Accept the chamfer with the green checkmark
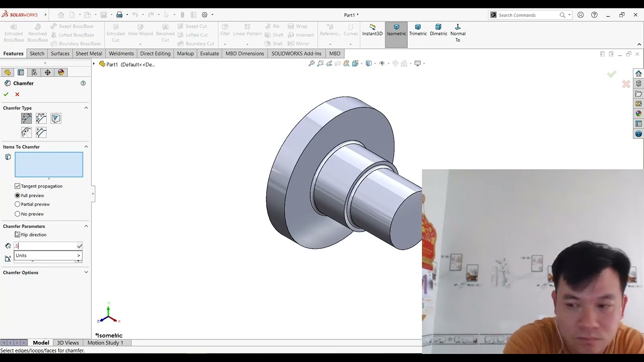This screenshot has height=362, width=644. 6,95
